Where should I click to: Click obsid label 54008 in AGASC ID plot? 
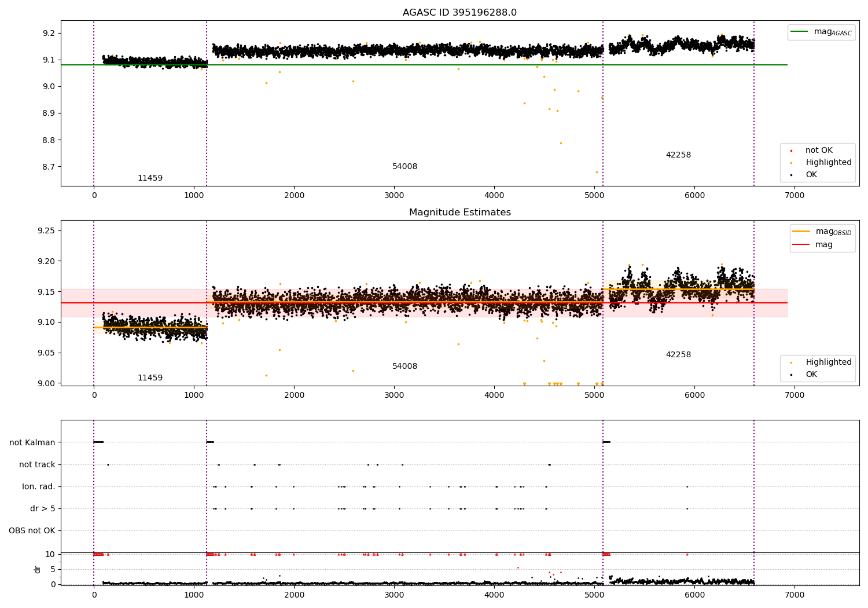pos(404,167)
